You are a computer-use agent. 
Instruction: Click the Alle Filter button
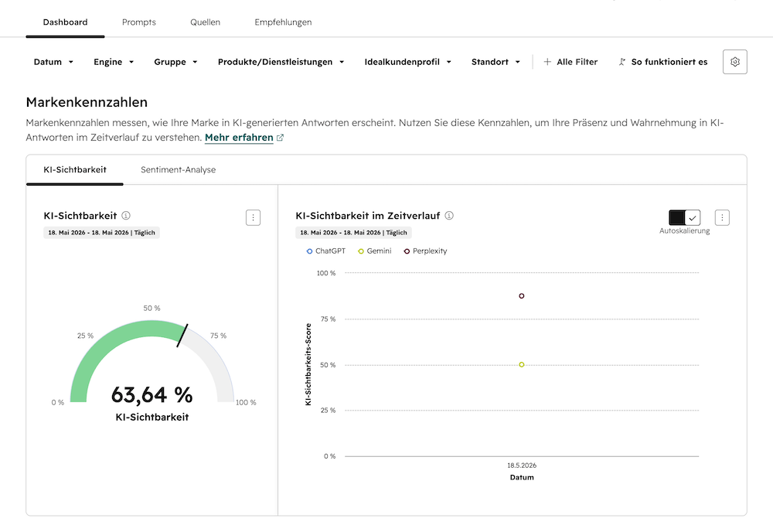[x=570, y=62]
